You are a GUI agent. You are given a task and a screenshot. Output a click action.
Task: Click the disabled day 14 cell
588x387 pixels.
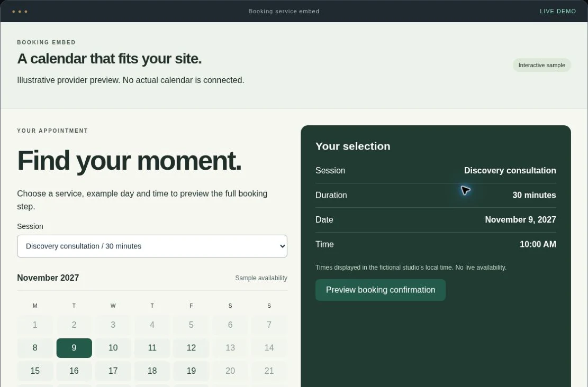point(269,348)
